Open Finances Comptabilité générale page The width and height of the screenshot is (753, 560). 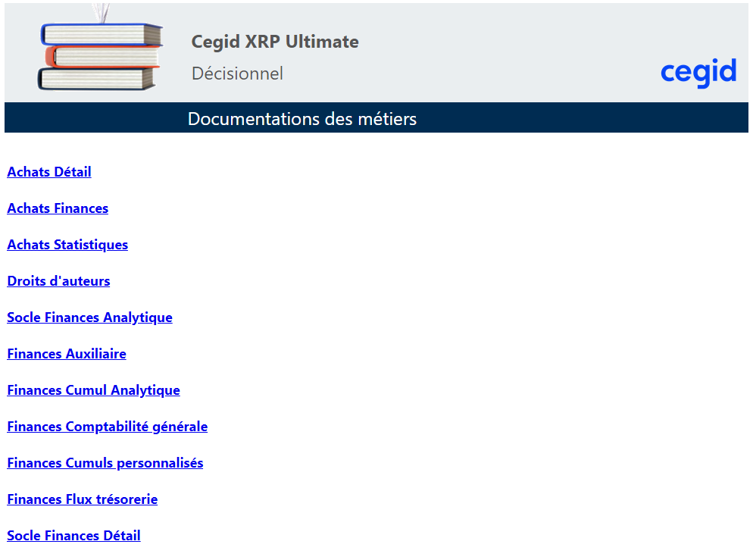(107, 427)
